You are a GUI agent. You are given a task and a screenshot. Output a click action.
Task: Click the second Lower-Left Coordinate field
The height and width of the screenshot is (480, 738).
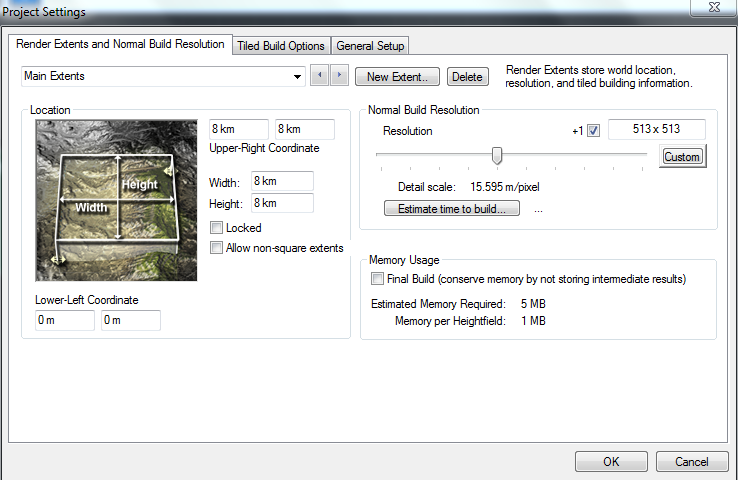pos(130,320)
